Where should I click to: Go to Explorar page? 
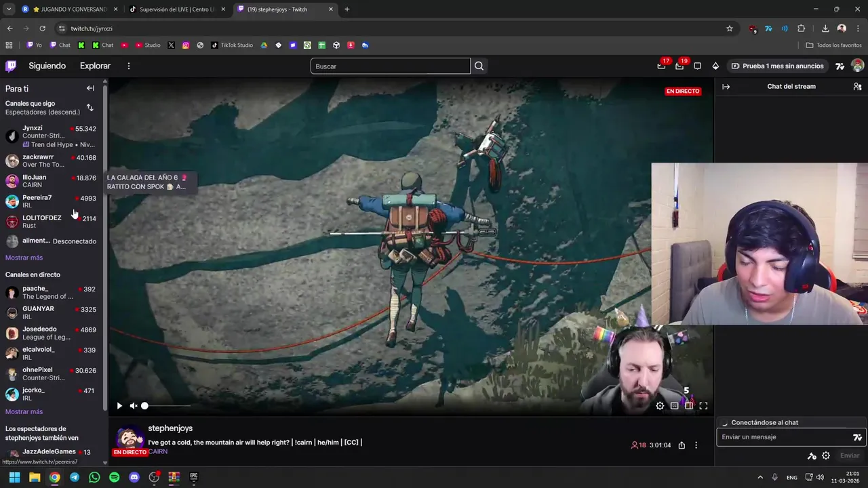[95, 66]
